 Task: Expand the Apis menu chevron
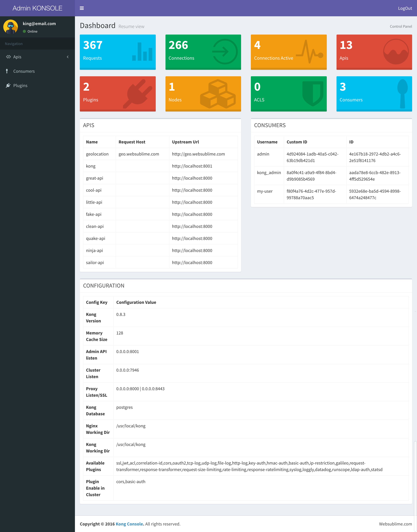(68, 57)
